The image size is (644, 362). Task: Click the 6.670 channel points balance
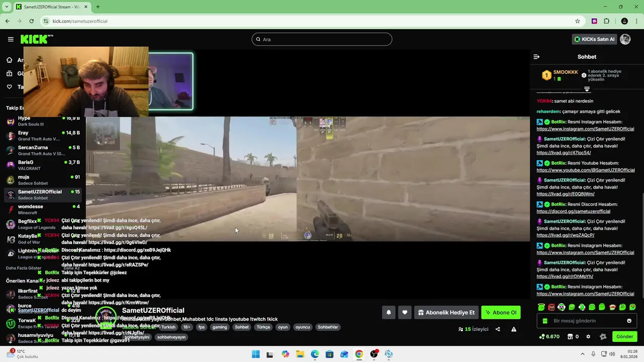549,336
